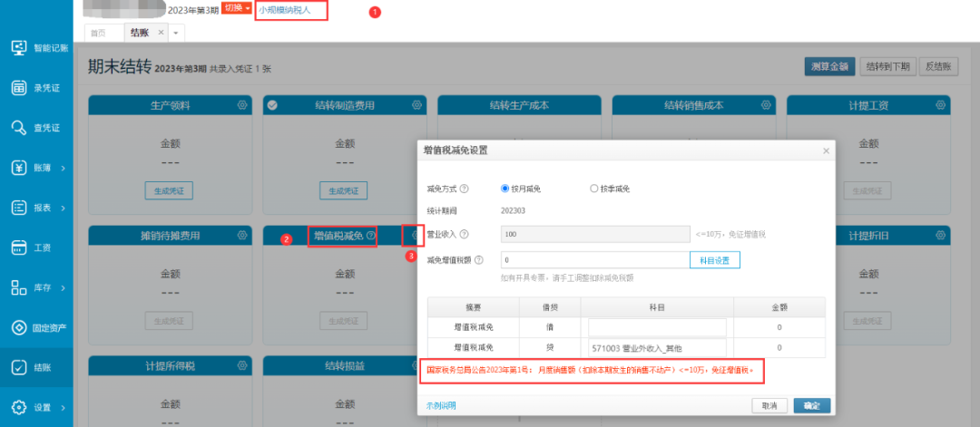
Task: Open 录凭证 in the sidebar
Action: [x=36, y=88]
